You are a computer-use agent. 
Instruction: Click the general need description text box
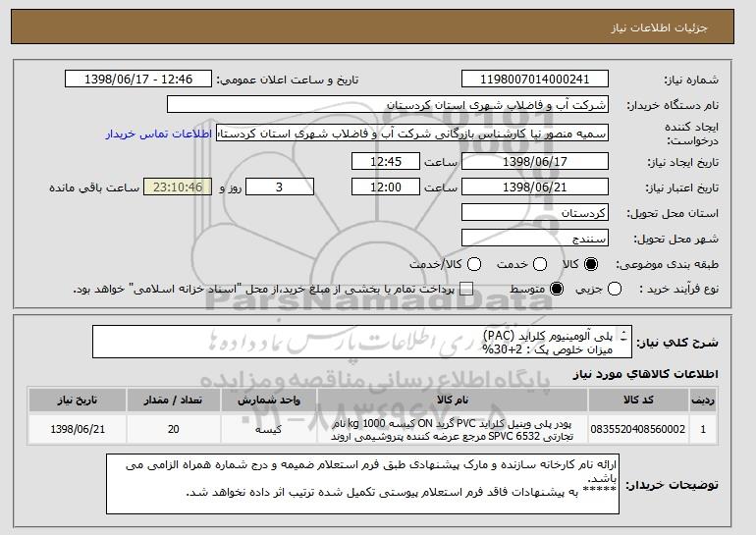(362, 343)
